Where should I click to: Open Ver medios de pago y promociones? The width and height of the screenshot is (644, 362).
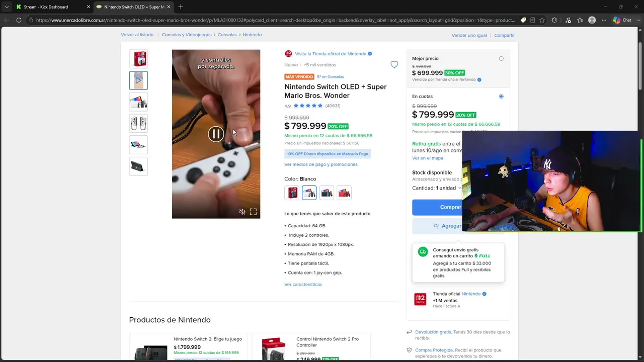pos(321,164)
